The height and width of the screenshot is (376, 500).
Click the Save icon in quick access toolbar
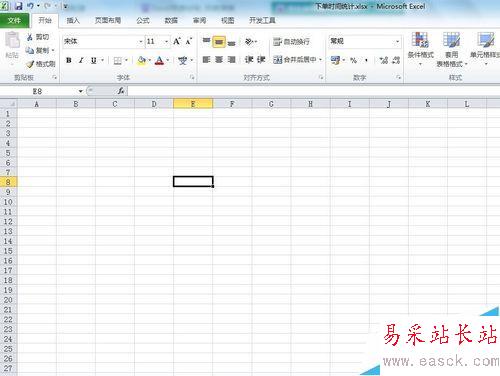point(18,6)
